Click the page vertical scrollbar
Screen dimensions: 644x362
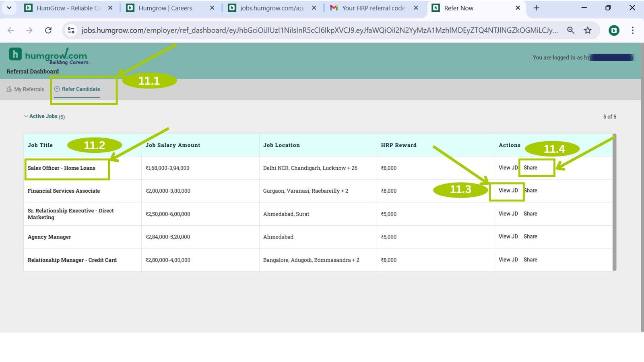(x=642, y=187)
